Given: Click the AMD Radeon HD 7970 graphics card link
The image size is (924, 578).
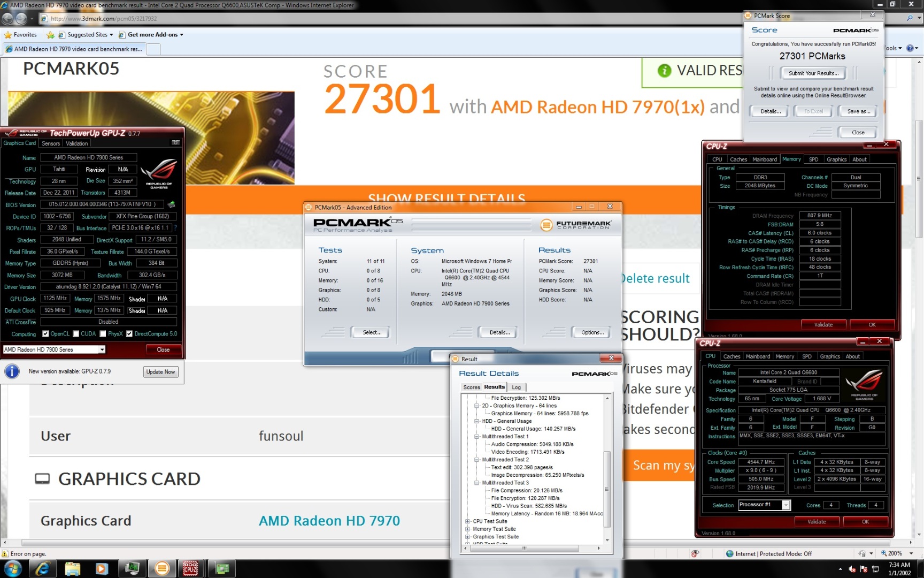Looking at the screenshot, I should (329, 521).
